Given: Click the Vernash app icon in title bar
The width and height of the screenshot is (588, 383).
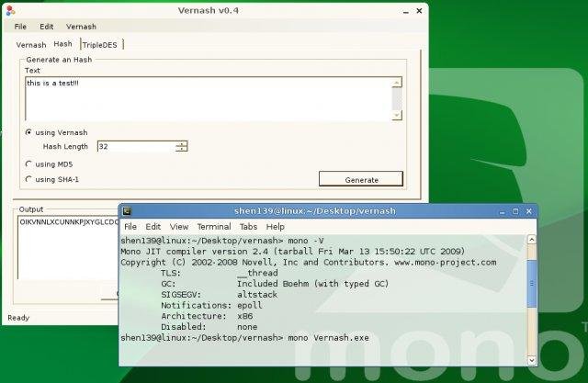Looking at the screenshot, I should tap(10, 11).
